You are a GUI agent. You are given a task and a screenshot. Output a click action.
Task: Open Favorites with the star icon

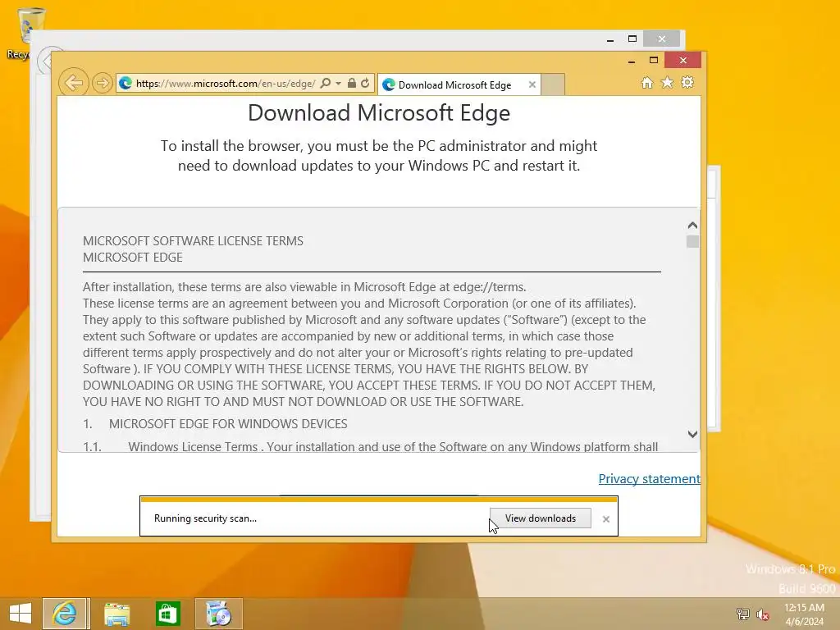click(x=667, y=83)
